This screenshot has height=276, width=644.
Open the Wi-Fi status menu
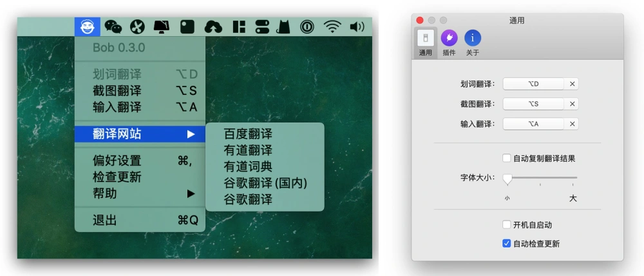tap(332, 26)
